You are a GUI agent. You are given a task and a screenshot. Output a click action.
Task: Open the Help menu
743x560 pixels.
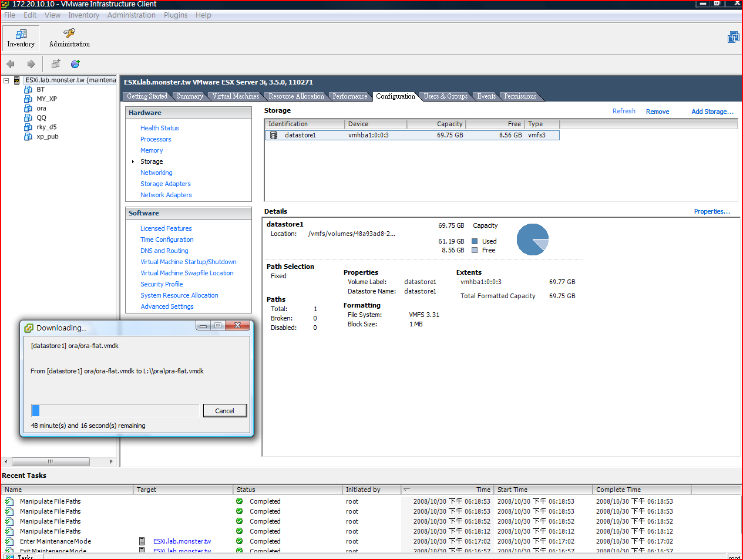(203, 15)
